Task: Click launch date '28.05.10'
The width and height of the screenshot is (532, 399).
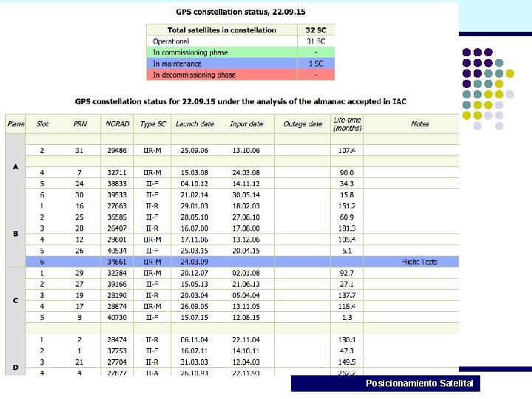Action: [x=194, y=217]
